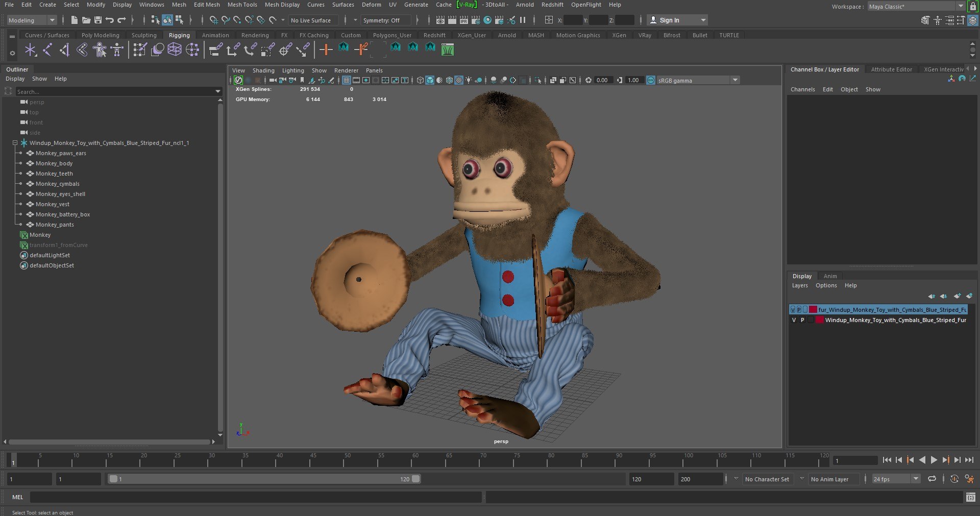The height and width of the screenshot is (516, 980).
Task: Open the 24 fps frame rate dropdown
Action: pos(896,479)
